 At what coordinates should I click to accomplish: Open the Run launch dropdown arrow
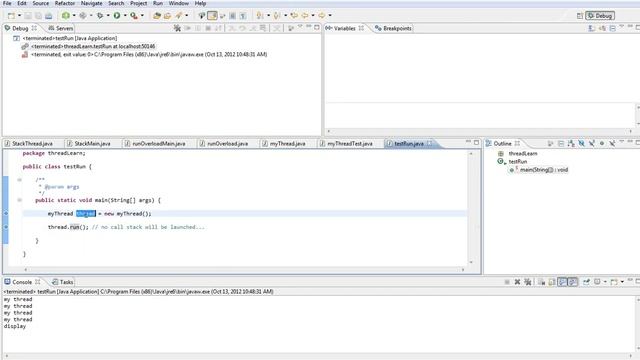pyautogui.click(x=125, y=16)
